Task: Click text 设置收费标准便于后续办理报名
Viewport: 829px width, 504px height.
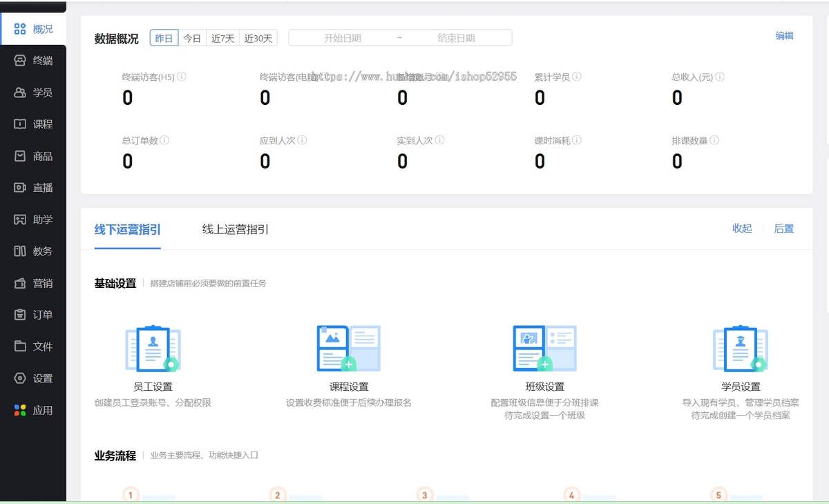Action: [x=349, y=403]
